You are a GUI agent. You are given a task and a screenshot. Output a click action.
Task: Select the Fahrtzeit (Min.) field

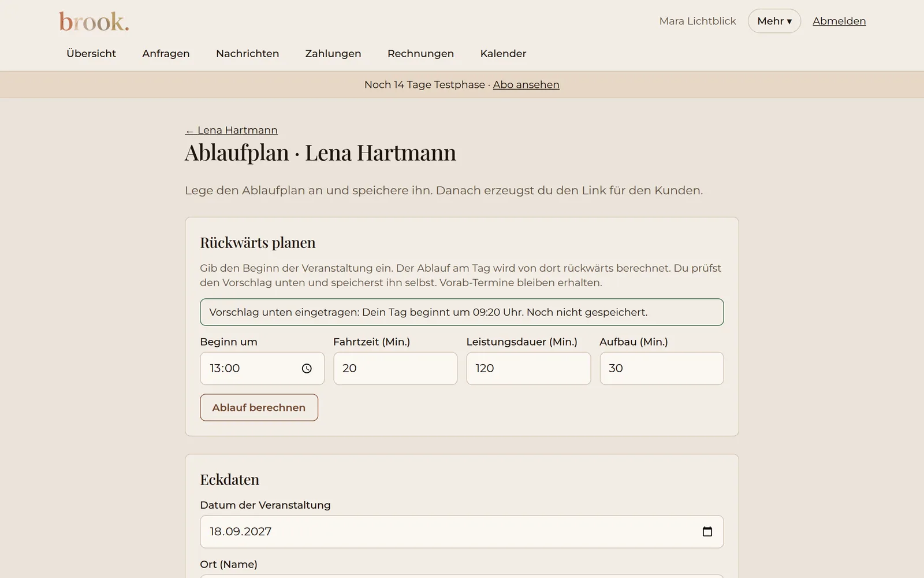[395, 369]
